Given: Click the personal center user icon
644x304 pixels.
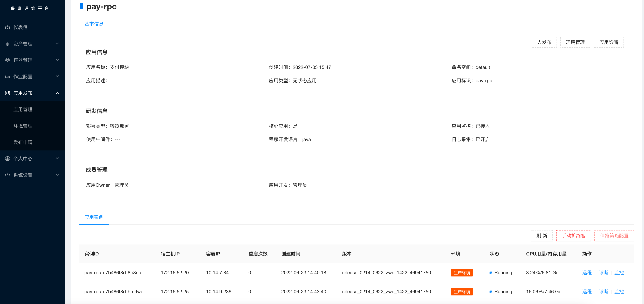Looking at the screenshot, I should pyautogui.click(x=8, y=159).
